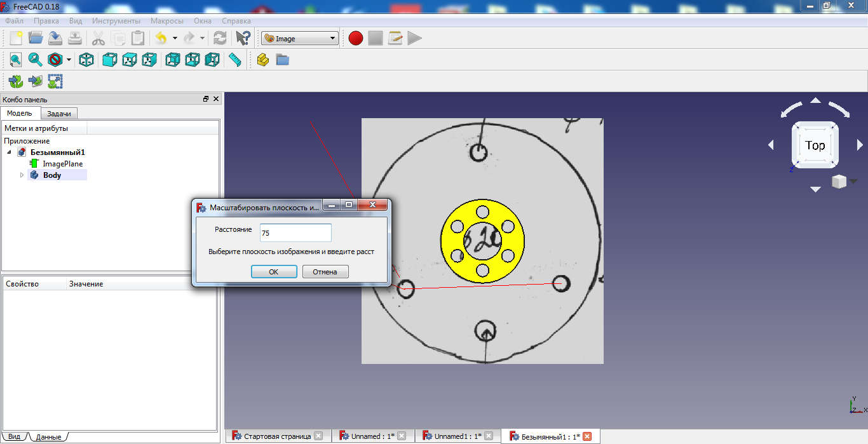The height and width of the screenshot is (444, 868).
Task: Click OK in the scale dialog
Action: coord(274,272)
